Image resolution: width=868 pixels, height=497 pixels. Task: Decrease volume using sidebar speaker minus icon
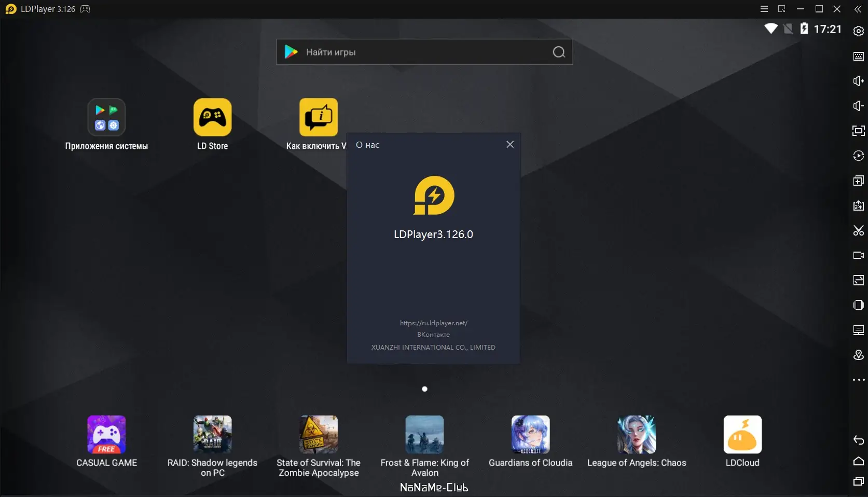(x=859, y=106)
